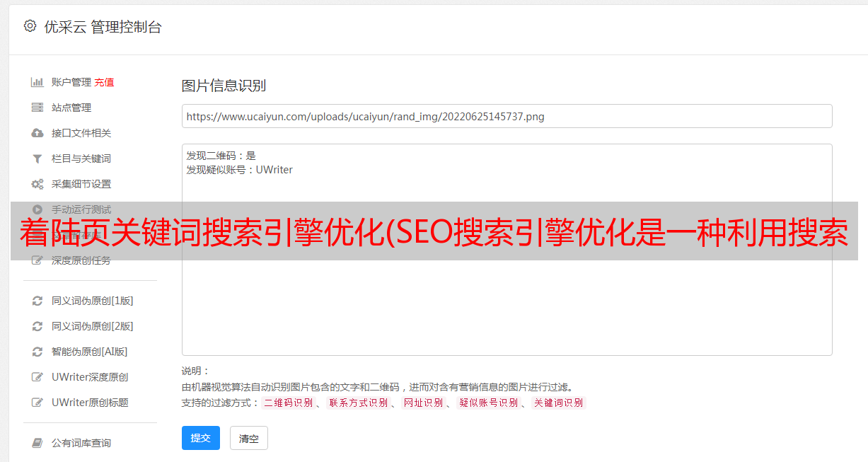Open the UWriter原创标题 page
Viewport: 868px width, 462px height.
pyautogui.click(x=90, y=403)
